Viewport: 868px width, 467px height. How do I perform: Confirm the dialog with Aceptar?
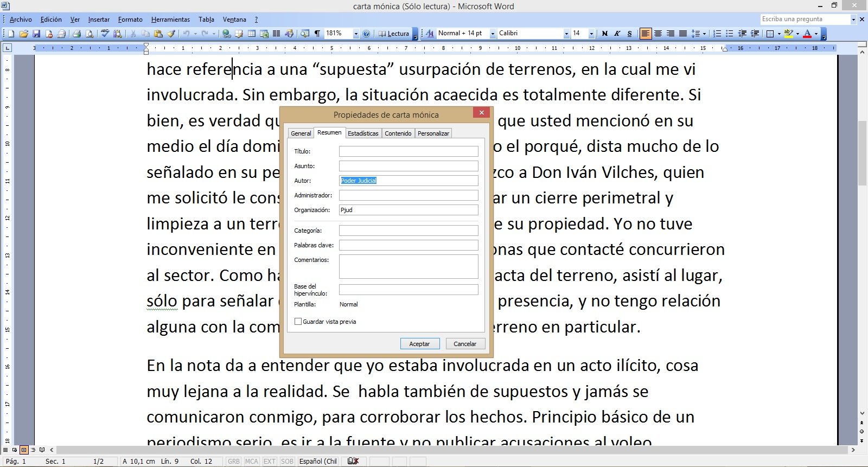click(419, 344)
